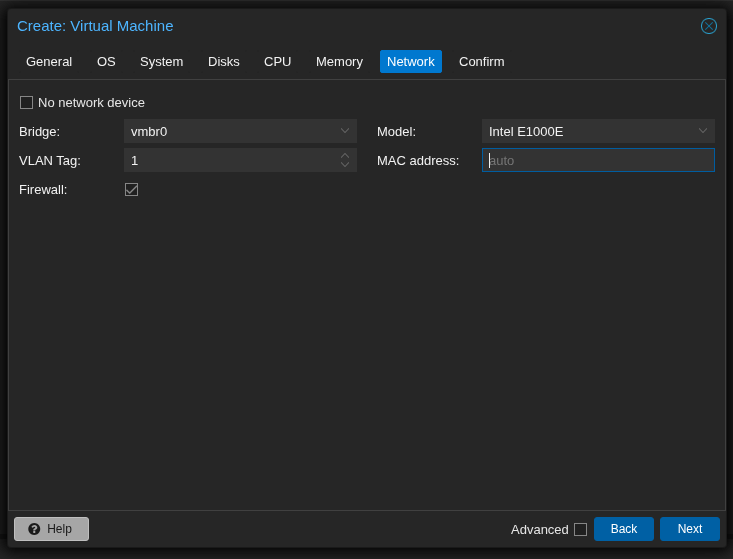
Task: Close the Create Virtual Machine dialog
Action: coord(708,26)
